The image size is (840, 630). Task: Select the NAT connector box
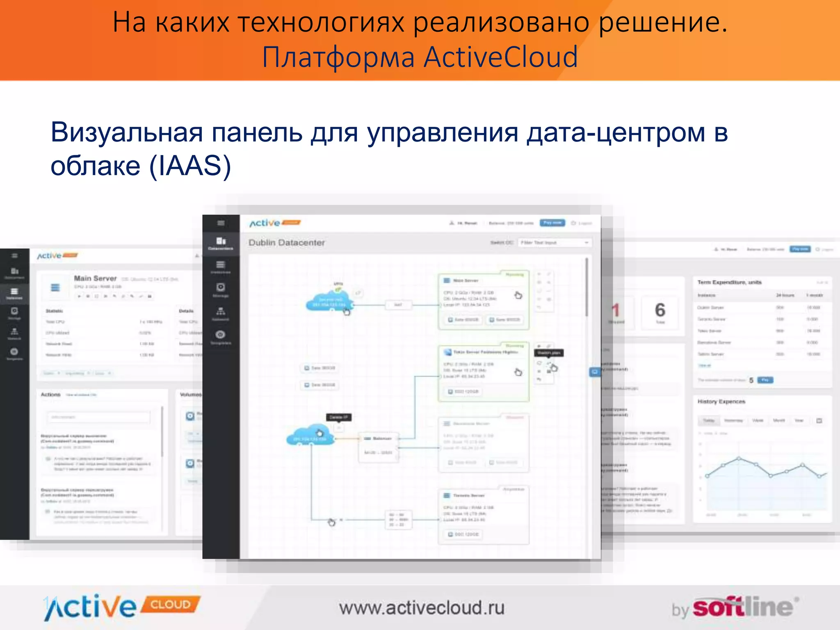pyautogui.click(x=398, y=305)
